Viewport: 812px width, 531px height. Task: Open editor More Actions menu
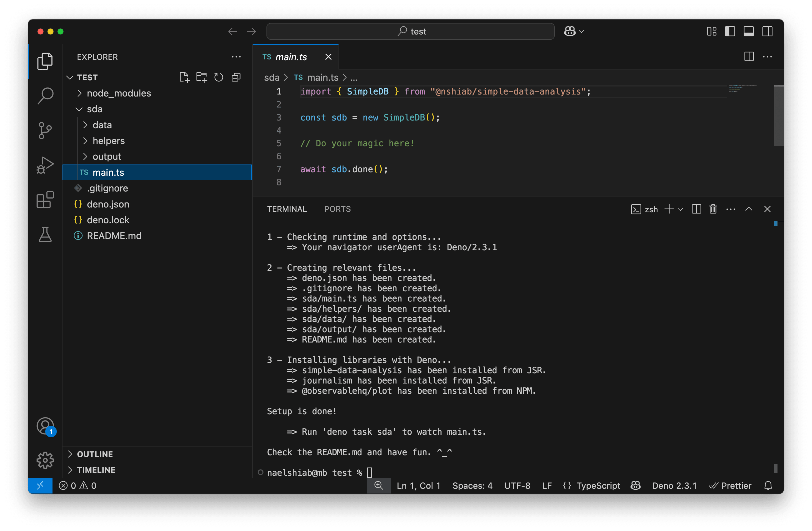[767, 57]
